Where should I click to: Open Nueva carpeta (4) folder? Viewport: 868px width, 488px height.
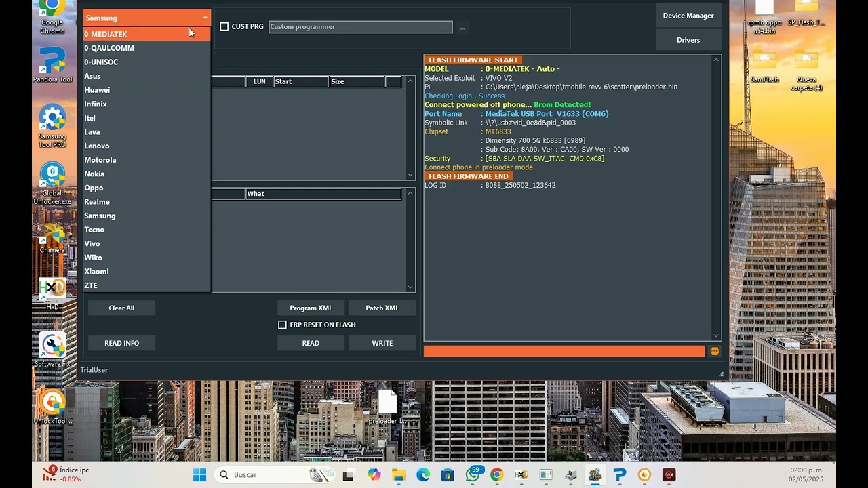[x=806, y=70]
